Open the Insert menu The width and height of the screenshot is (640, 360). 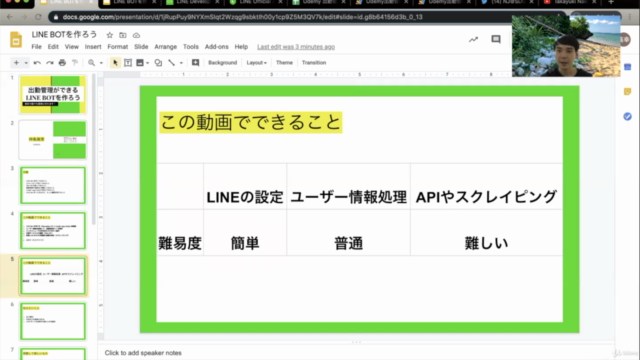point(93,47)
